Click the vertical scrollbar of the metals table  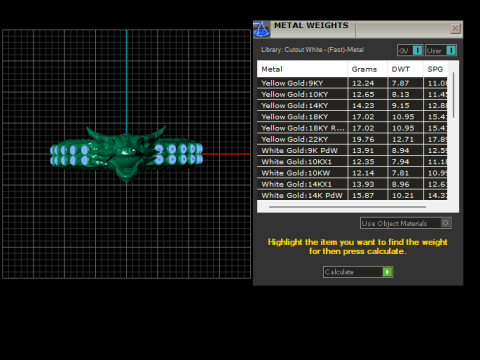coord(453,95)
